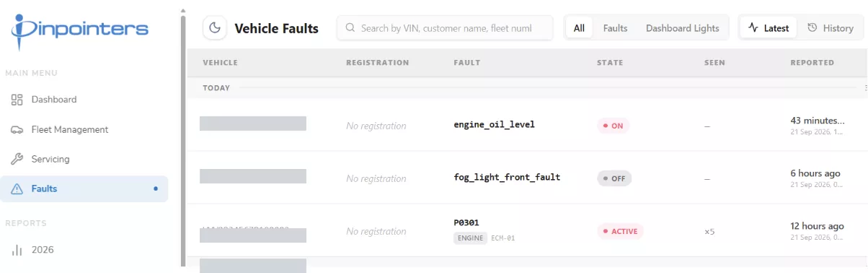
Task: Click the ON state badge
Action: coord(613,126)
